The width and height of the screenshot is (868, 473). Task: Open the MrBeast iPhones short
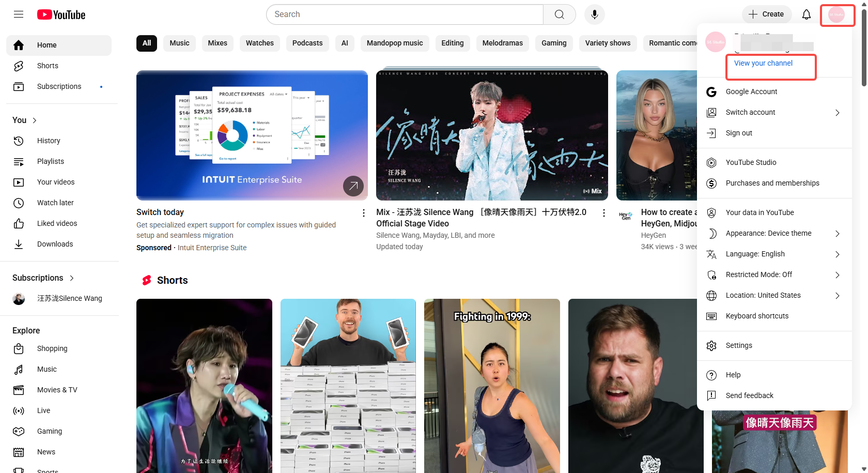click(348, 386)
